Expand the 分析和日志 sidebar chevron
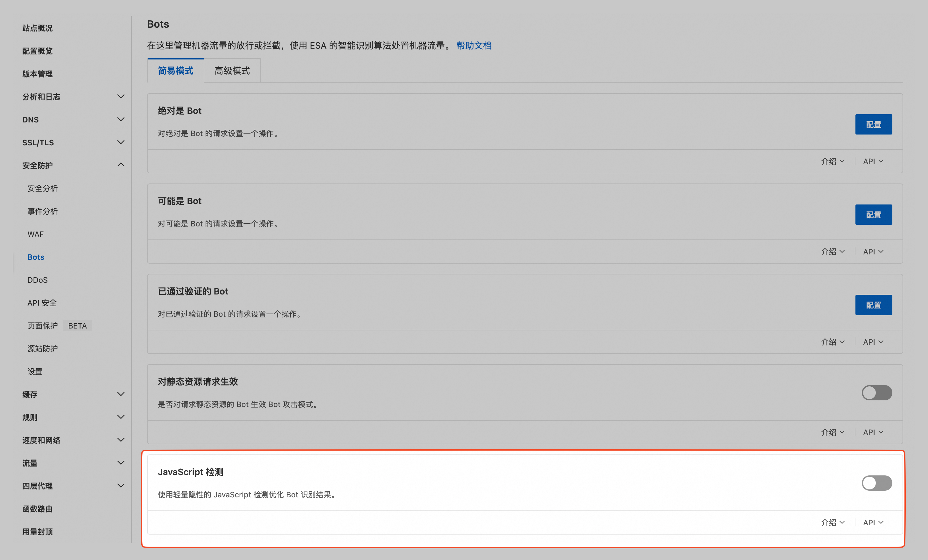 pos(121,97)
